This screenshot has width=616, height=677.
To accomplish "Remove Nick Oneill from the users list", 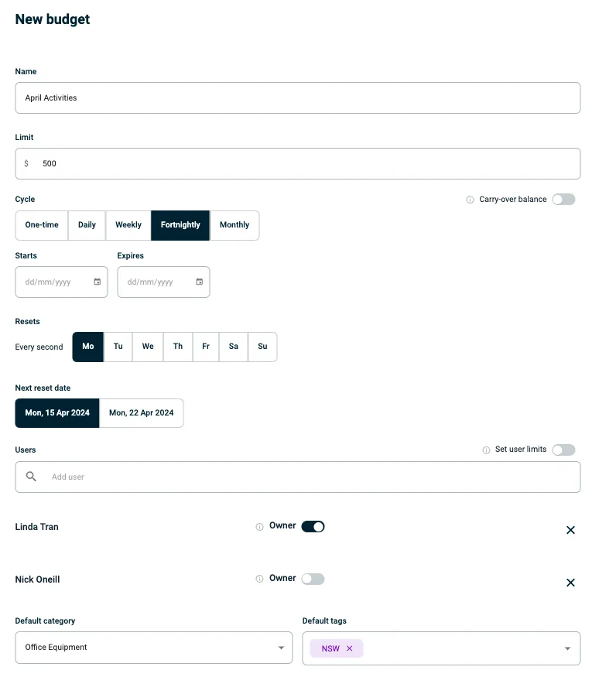I will [570, 583].
